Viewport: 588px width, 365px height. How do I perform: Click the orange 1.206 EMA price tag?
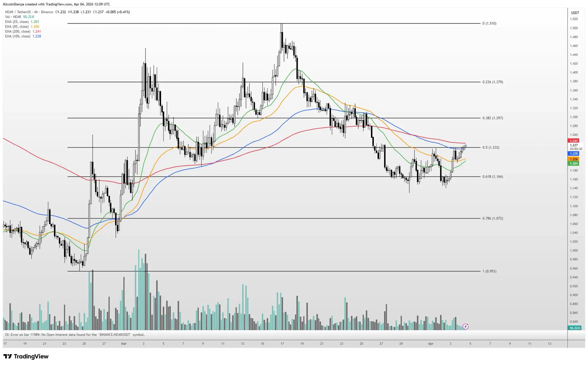574,159
